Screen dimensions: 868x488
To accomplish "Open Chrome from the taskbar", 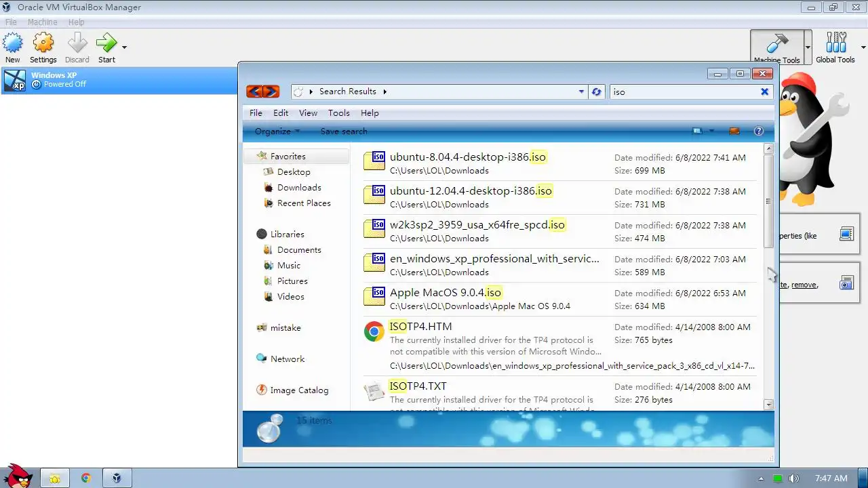I will click(x=86, y=479).
